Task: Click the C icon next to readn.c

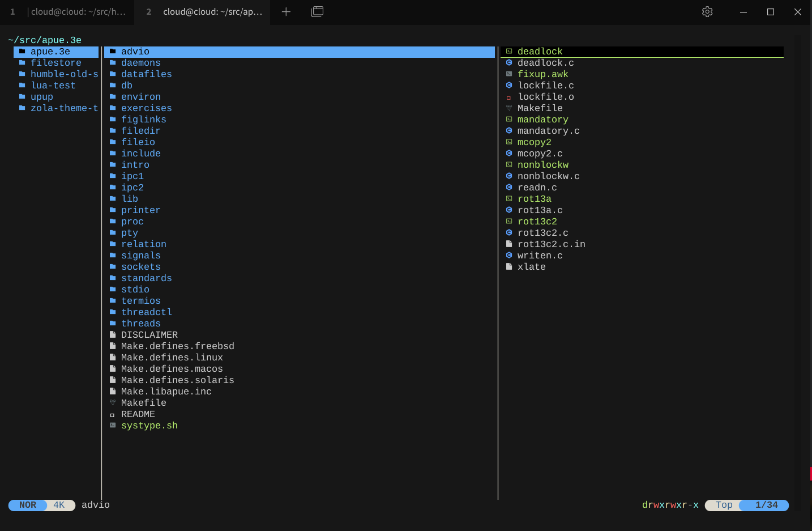Action: pyautogui.click(x=509, y=188)
